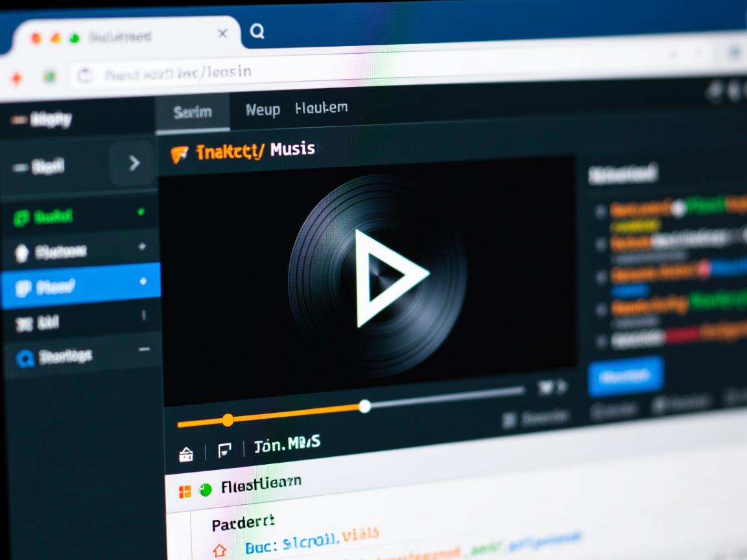Click the white handle on the playback slider
This screenshot has height=560, width=747.
[364, 406]
